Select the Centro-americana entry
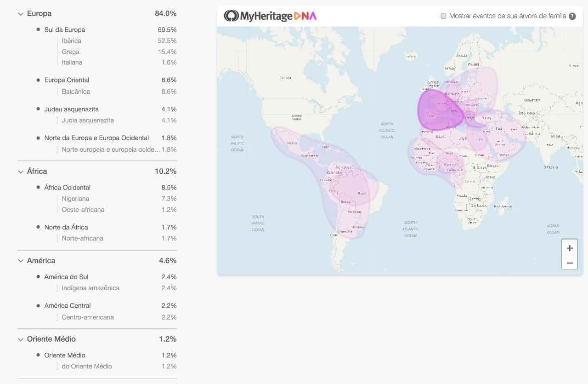The height and width of the screenshot is (384, 588). click(88, 317)
